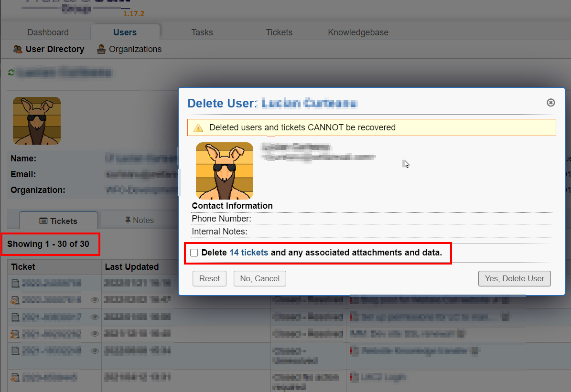Screen dimensions: 571x392
Task: Click the ticket icon in the last visible row
Action: click(15, 378)
